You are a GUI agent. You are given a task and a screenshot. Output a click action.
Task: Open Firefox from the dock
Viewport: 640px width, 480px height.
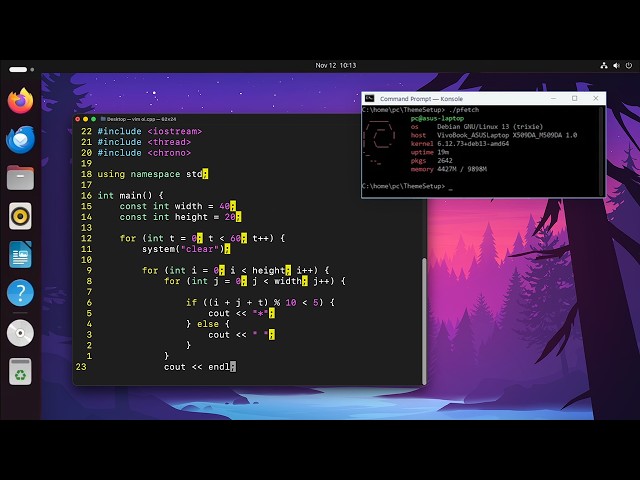(20, 101)
